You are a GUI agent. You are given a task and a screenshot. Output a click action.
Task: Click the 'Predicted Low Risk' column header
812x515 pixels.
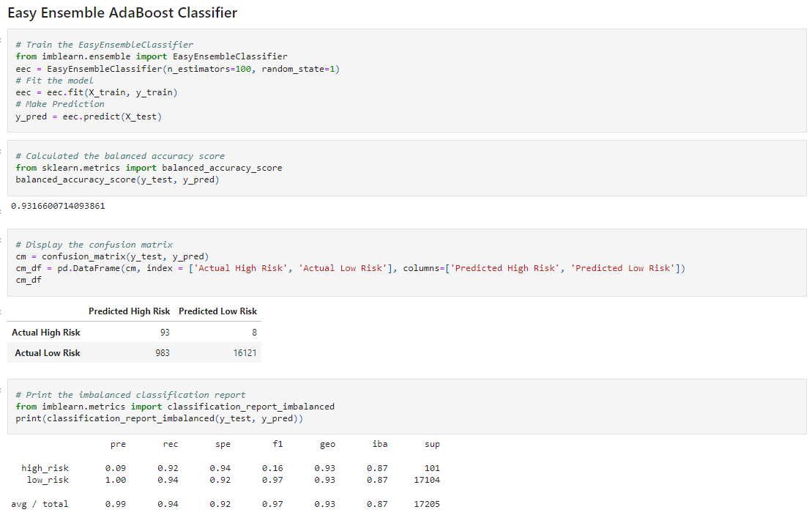(x=217, y=311)
